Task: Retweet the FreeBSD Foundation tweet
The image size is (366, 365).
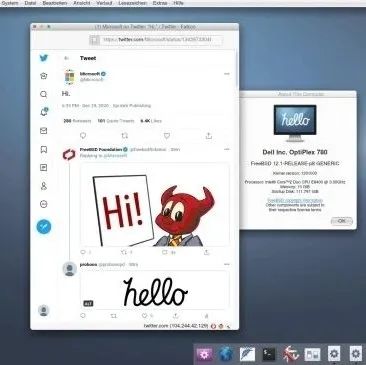Action: 124,252
